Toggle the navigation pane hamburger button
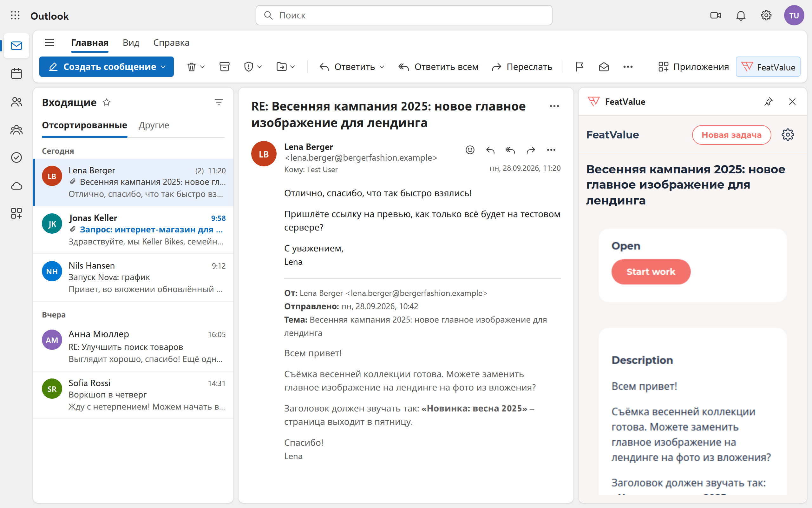Screen dimensions: 812x508 [x=50, y=43]
